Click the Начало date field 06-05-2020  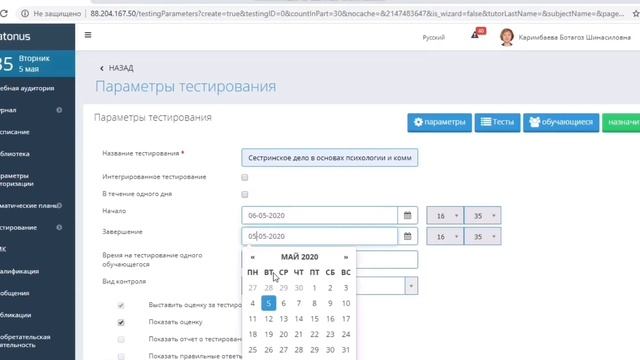(319, 216)
